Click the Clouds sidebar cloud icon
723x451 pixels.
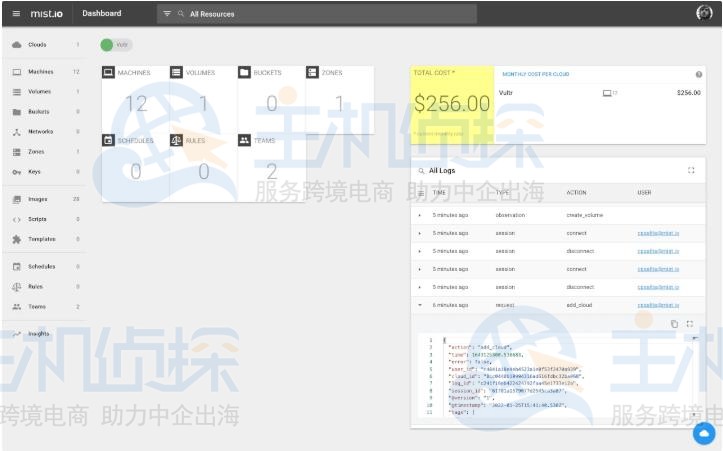click(x=17, y=45)
